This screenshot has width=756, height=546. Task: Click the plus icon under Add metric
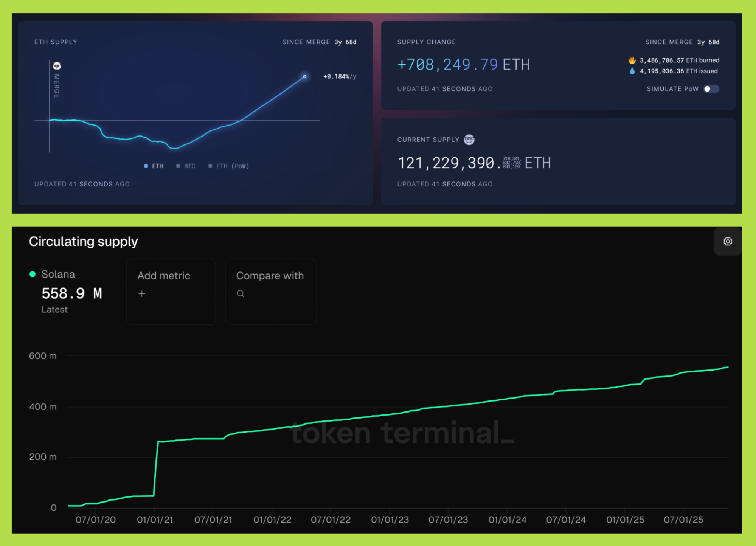tap(142, 293)
